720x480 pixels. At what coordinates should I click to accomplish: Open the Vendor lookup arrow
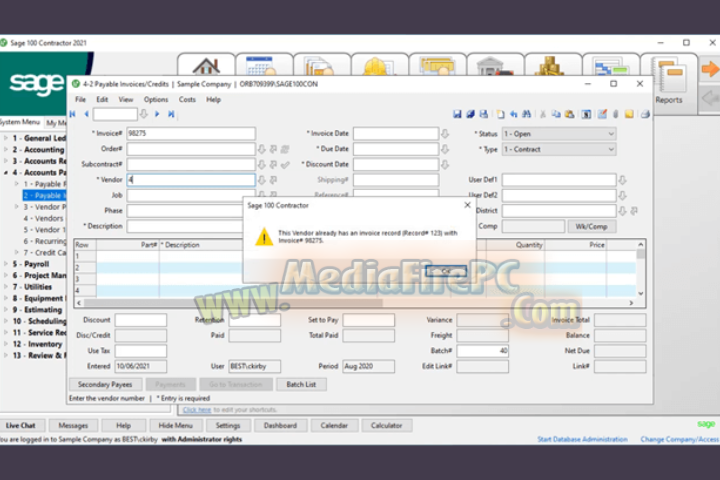point(262,180)
